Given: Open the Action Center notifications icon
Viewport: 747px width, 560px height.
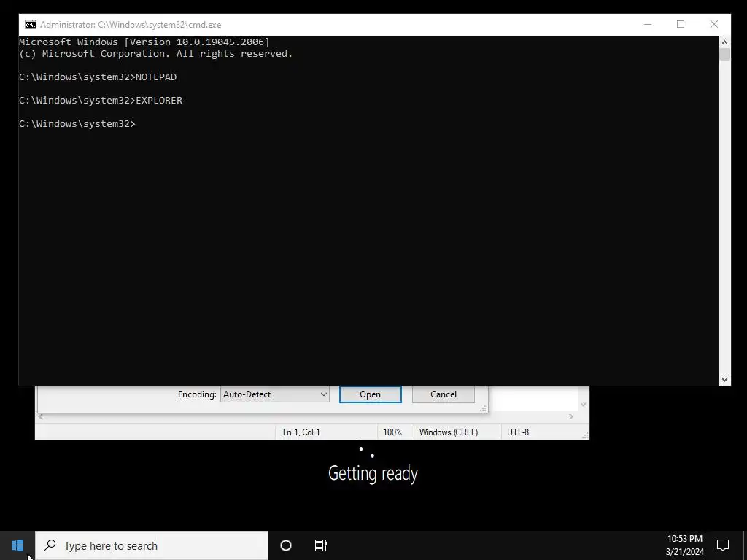Looking at the screenshot, I should click(723, 545).
